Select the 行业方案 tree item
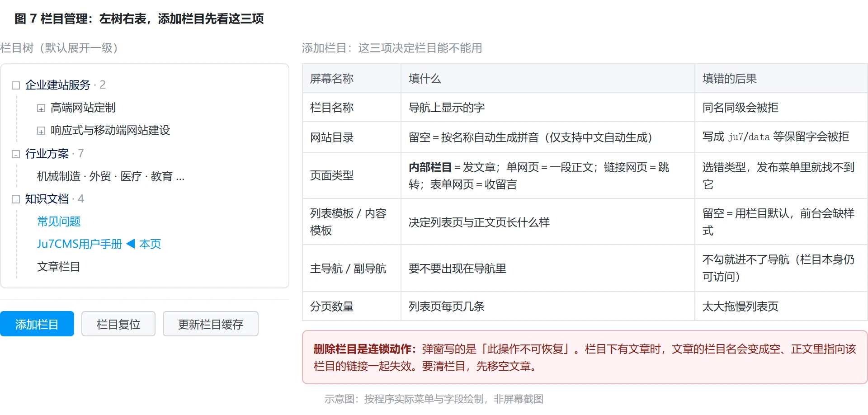868x415 pixels. coord(47,154)
